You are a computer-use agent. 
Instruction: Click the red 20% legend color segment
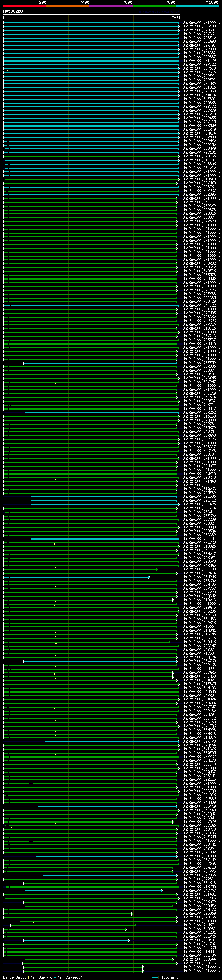25,6
